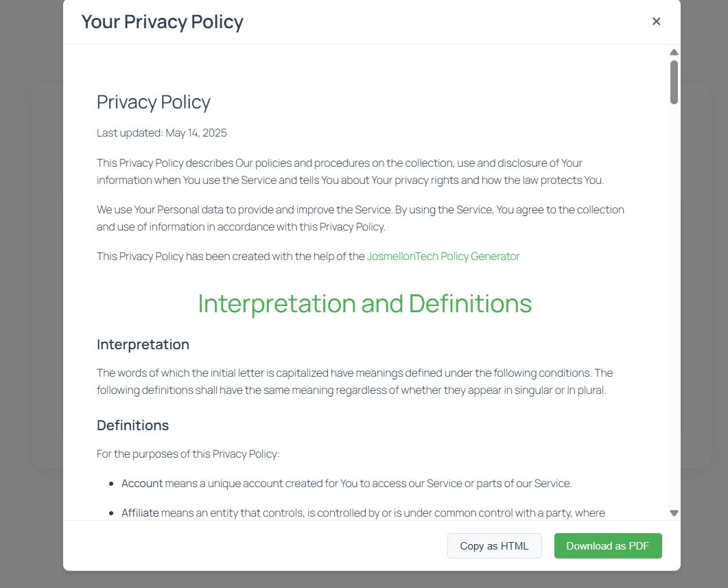Click the scrollbar up arrow
This screenshot has height=588, width=728.
click(674, 52)
